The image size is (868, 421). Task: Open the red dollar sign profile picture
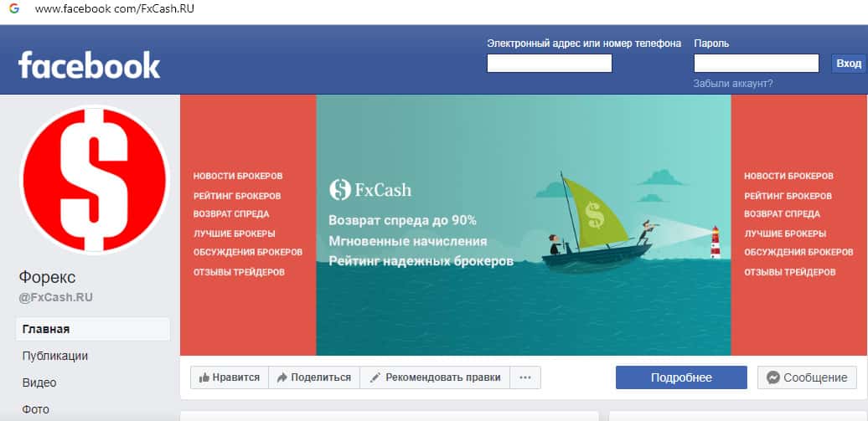tap(94, 180)
